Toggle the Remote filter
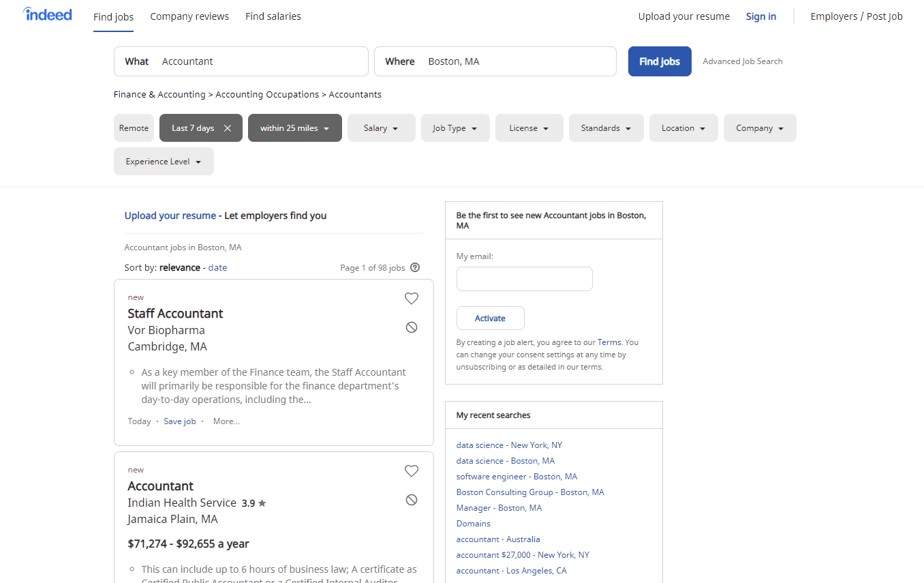This screenshot has height=583, width=924. 134,128
